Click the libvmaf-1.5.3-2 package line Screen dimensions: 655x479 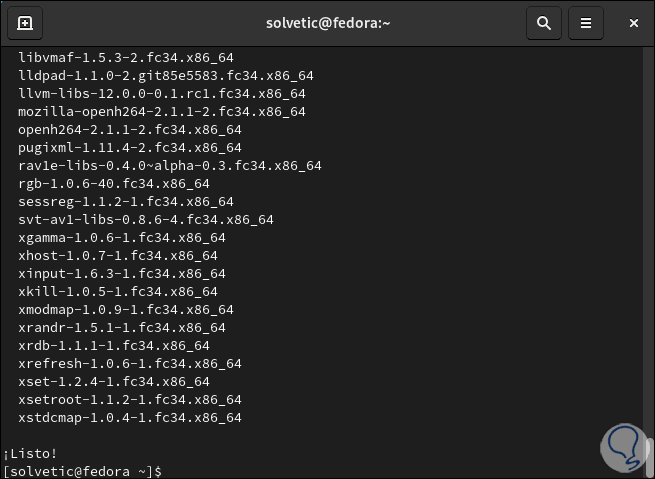pos(125,57)
